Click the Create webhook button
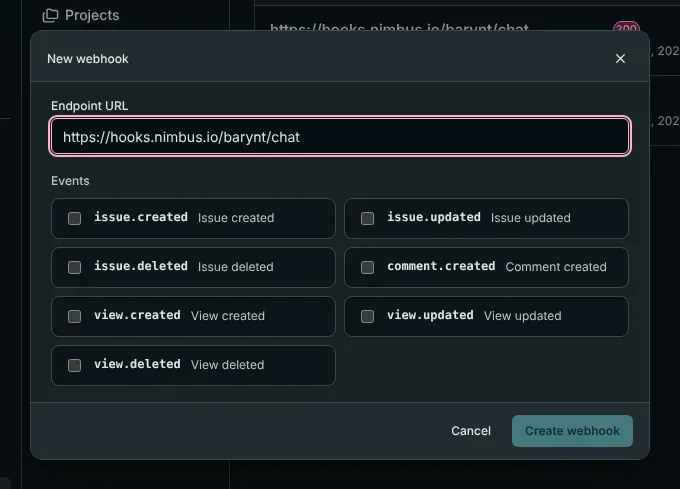 (572, 431)
